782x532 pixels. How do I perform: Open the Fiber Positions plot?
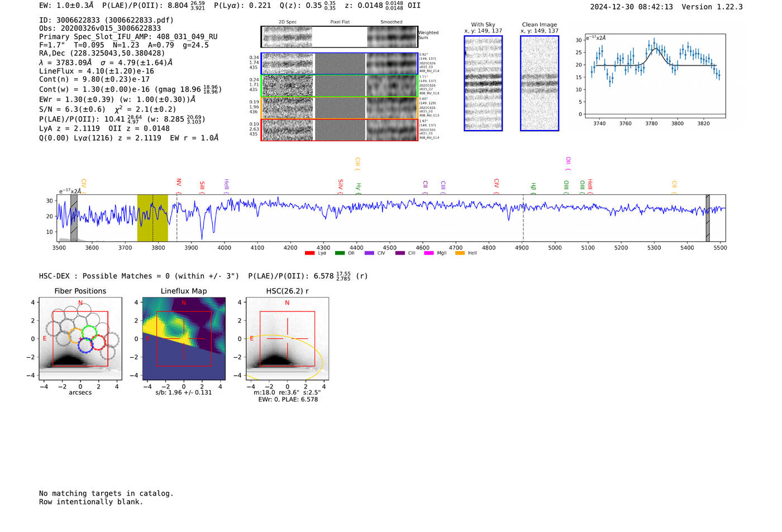pyautogui.click(x=80, y=339)
